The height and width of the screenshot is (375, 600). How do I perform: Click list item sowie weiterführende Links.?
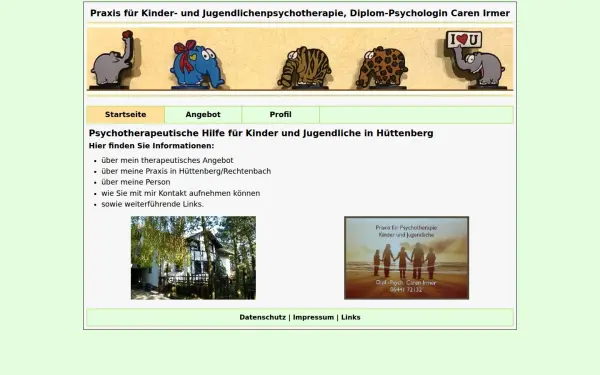(x=152, y=204)
